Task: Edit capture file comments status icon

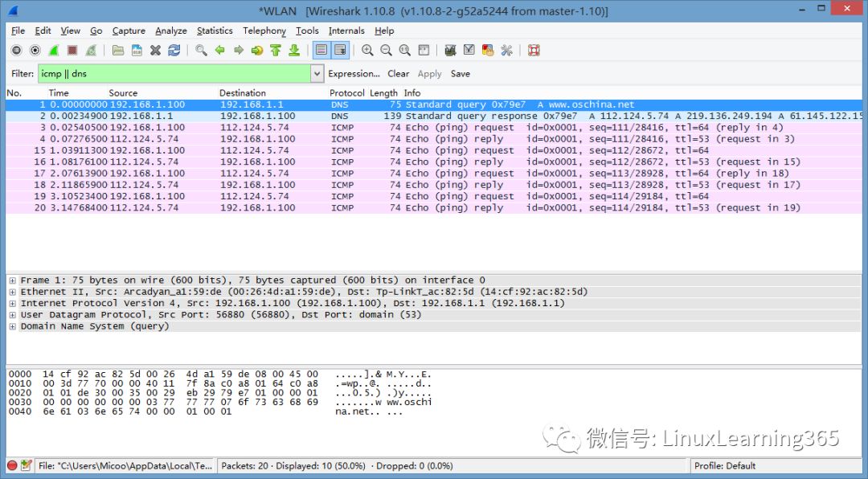Action: point(26,465)
